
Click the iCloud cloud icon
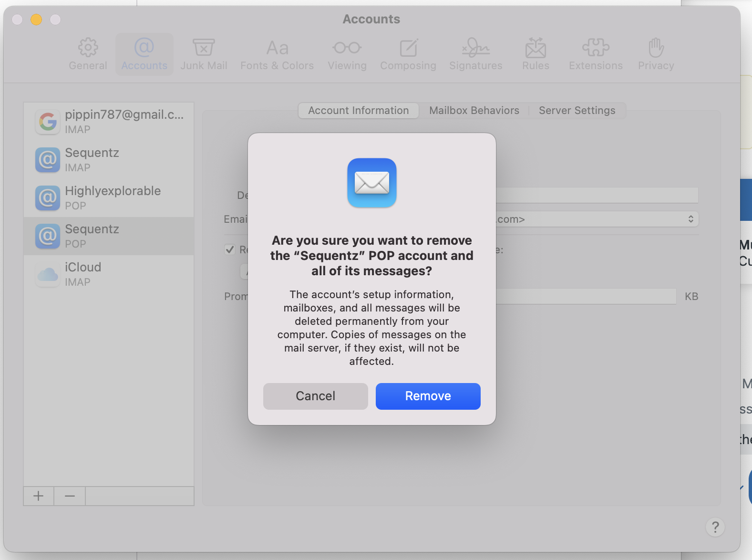coord(48,274)
